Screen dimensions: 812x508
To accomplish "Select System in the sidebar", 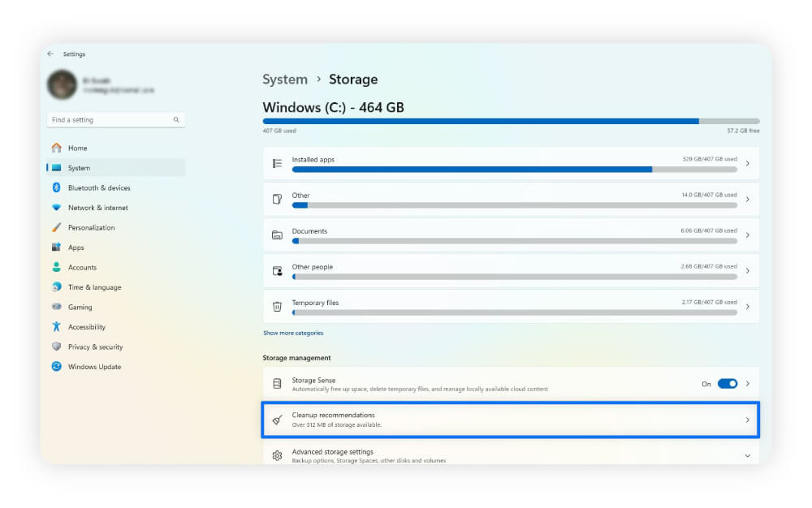I will click(115, 168).
